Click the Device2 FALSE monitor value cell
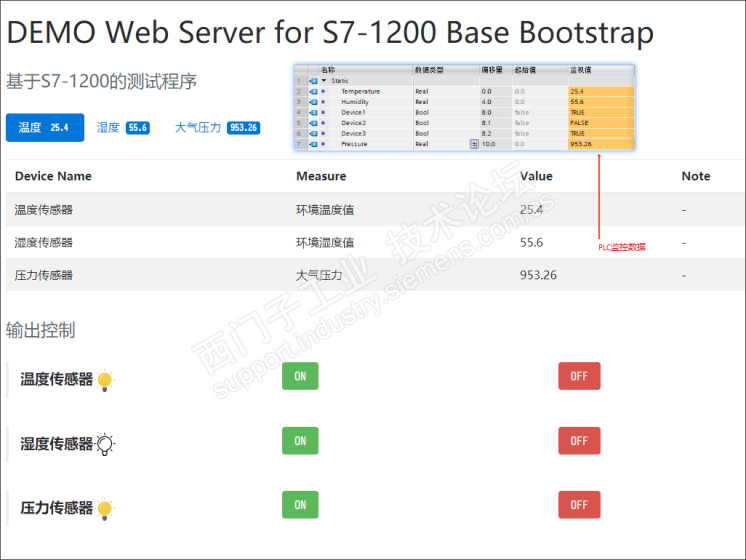Viewport: 746px width, 560px height. click(x=600, y=123)
